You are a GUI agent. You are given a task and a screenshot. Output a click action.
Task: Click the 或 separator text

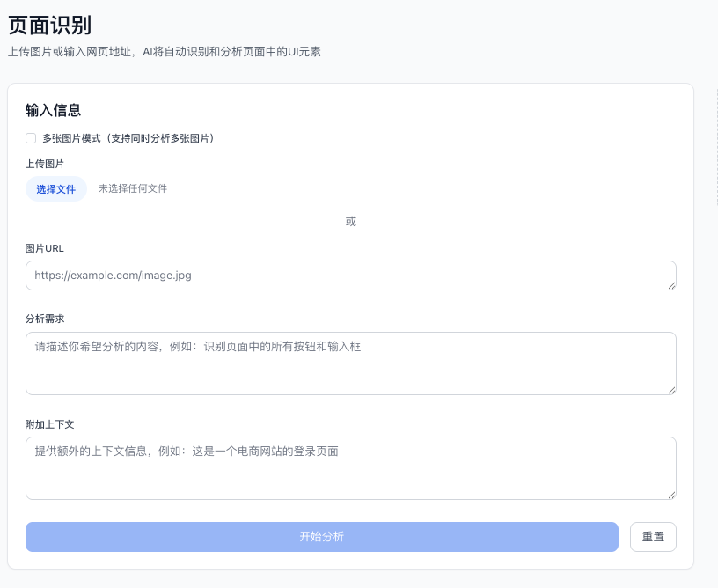point(350,221)
